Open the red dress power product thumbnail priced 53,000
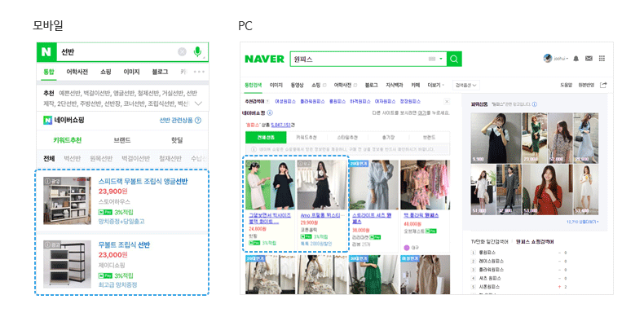Viewport: 644px width, 326px height. [x=547, y=190]
